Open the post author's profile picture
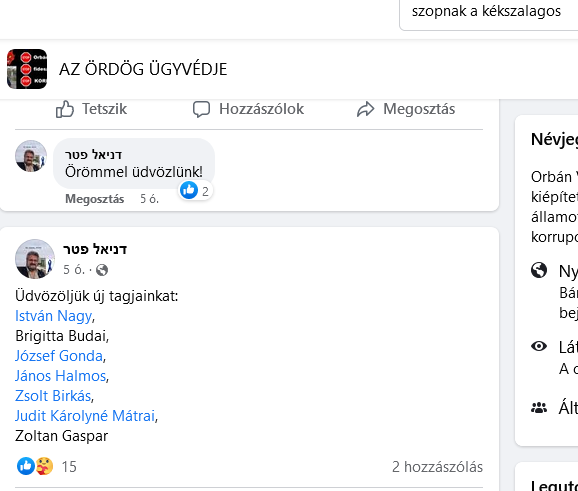Image resolution: width=578 pixels, height=491 pixels. [x=35, y=259]
